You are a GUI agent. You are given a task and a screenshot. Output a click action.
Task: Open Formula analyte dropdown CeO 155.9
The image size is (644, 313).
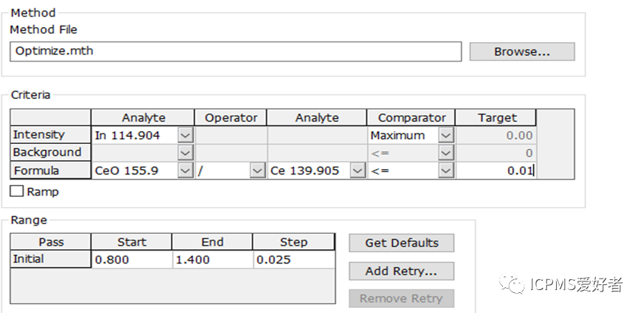pyautogui.click(x=185, y=170)
